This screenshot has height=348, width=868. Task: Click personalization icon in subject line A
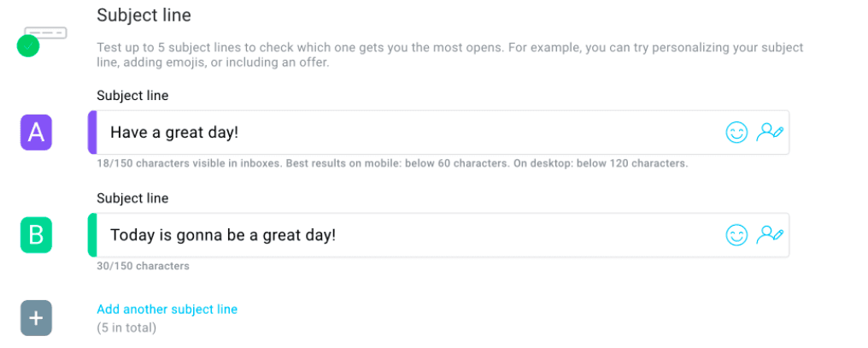click(769, 132)
